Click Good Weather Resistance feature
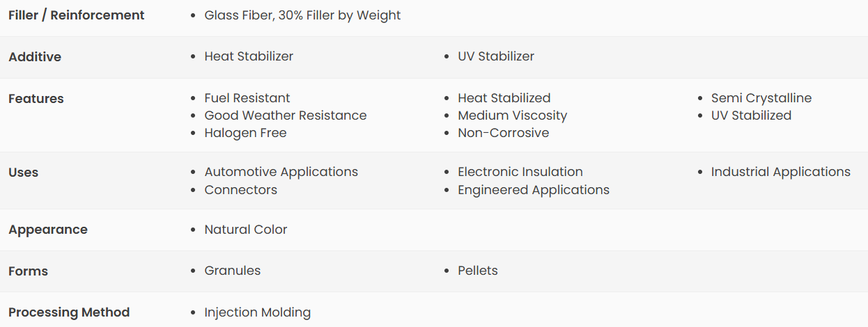The height and width of the screenshot is (327, 868). [x=286, y=115]
